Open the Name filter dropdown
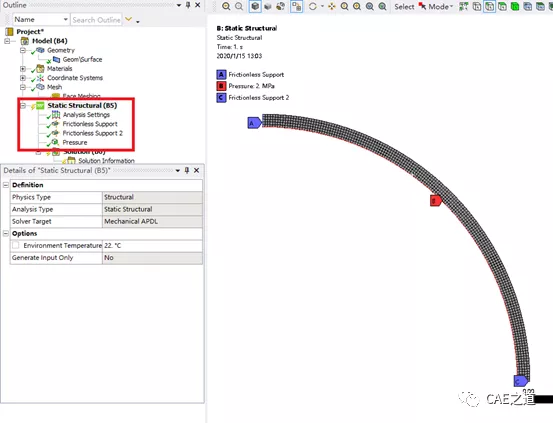The image size is (553, 423). [41, 19]
